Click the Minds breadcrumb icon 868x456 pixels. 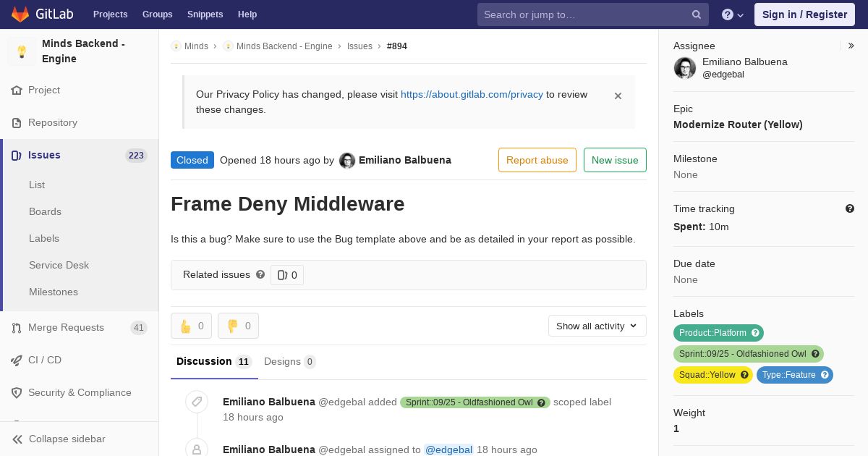click(176, 46)
